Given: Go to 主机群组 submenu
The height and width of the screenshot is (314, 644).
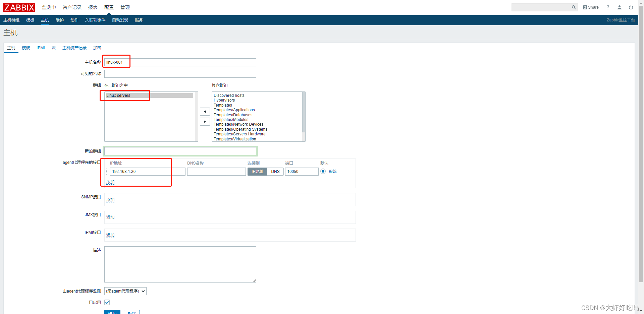Looking at the screenshot, I should (x=11, y=20).
